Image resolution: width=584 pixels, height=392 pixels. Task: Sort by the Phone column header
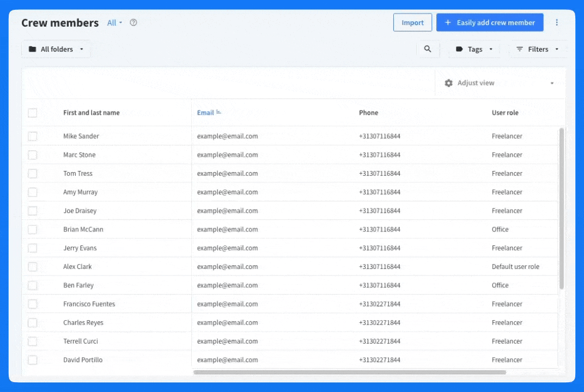(368, 113)
